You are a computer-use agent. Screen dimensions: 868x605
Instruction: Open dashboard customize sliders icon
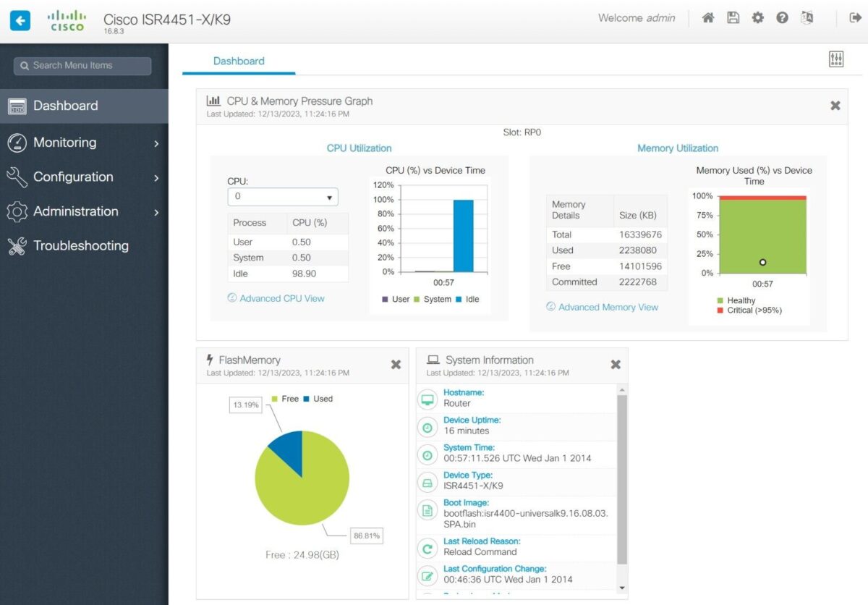pyautogui.click(x=836, y=60)
